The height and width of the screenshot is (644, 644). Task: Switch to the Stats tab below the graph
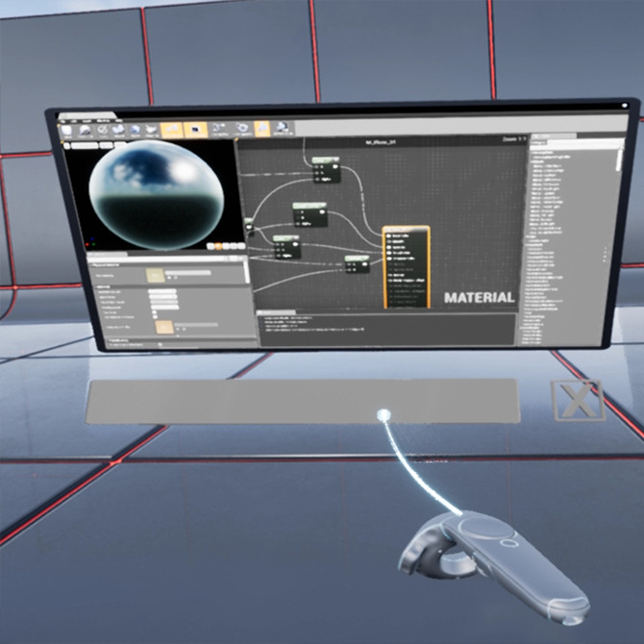276,313
